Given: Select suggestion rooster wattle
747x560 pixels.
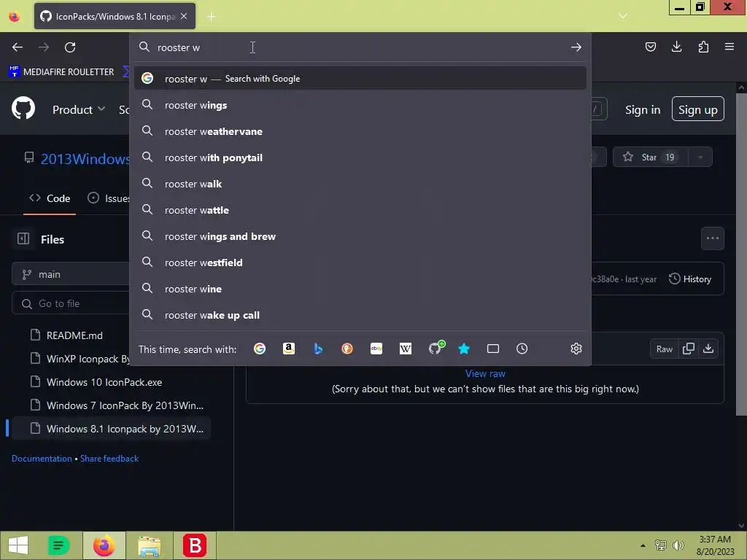Looking at the screenshot, I should click(x=360, y=210).
